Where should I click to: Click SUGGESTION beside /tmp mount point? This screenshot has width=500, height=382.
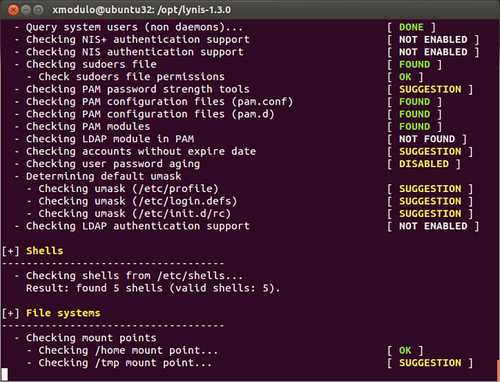[x=430, y=363]
